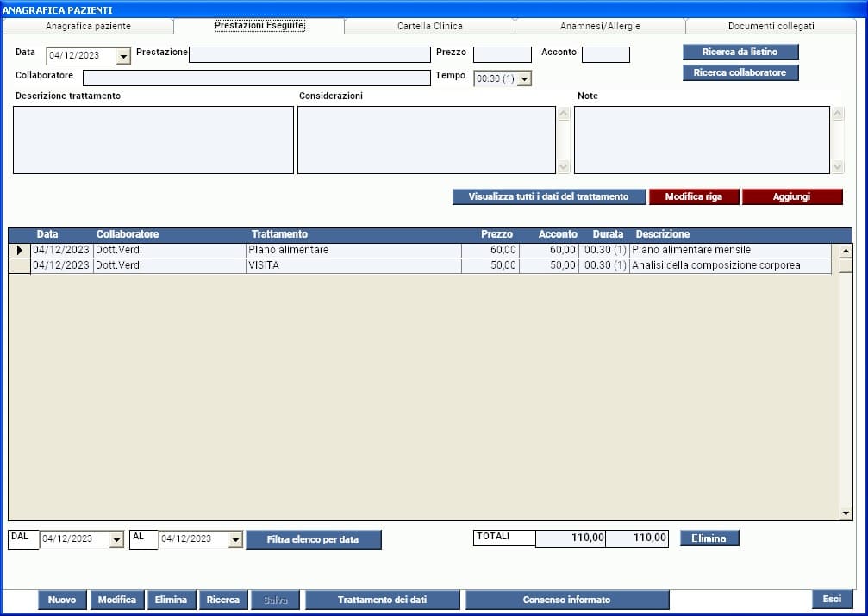Image resolution: width=868 pixels, height=616 pixels.
Task: Open the AL end date dropdown
Action: (x=235, y=539)
